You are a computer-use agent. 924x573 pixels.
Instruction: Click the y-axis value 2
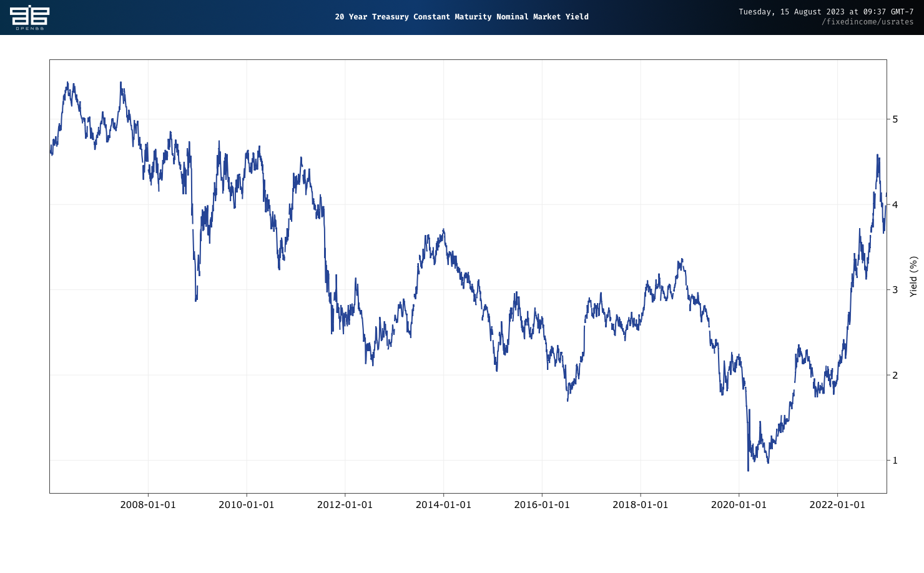(x=895, y=376)
